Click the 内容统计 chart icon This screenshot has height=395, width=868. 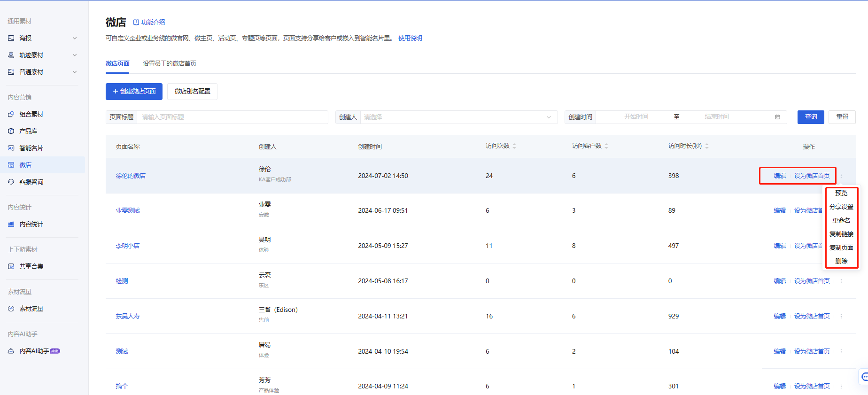tap(11, 224)
